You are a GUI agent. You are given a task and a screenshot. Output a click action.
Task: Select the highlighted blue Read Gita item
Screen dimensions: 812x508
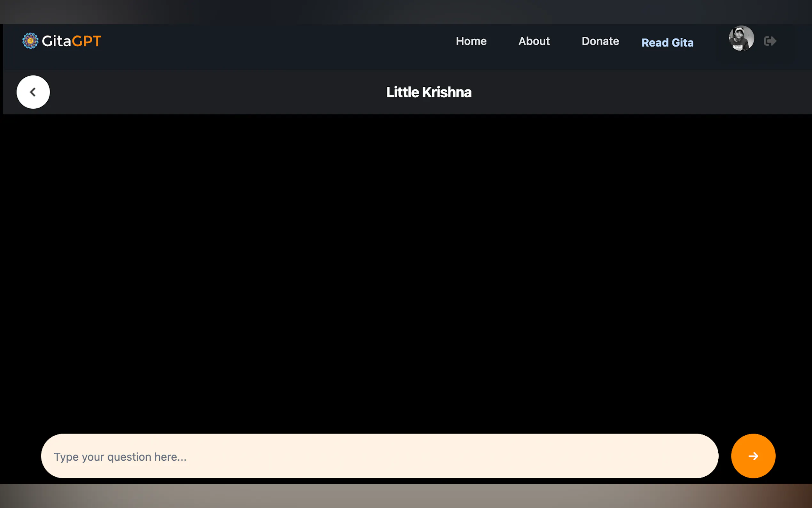[x=667, y=43]
